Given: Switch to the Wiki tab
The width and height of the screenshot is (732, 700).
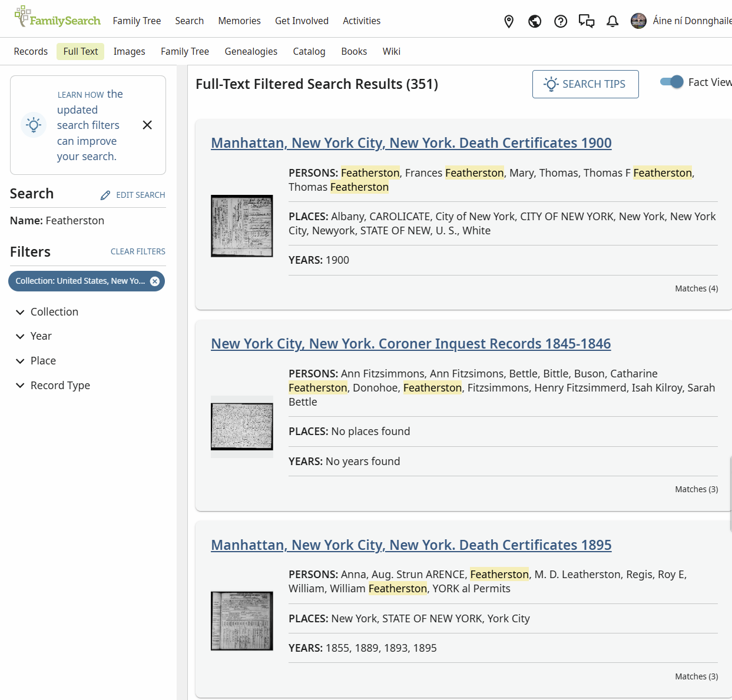Looking at the screenshot, I should 392,52.
